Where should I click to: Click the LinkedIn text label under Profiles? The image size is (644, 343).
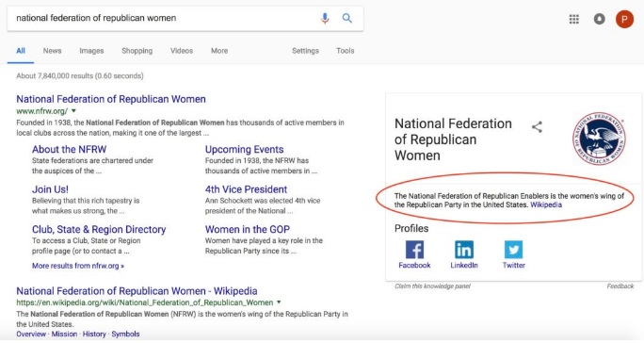pos(464,266)
